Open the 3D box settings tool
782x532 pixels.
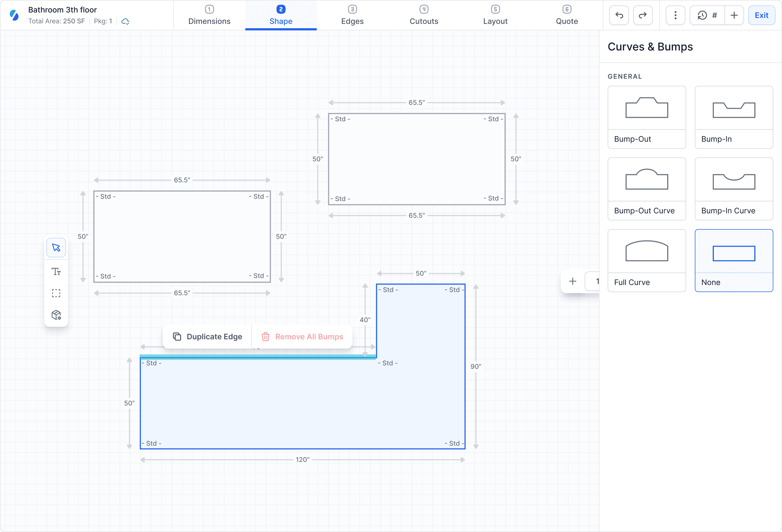[x=56, y=315]
